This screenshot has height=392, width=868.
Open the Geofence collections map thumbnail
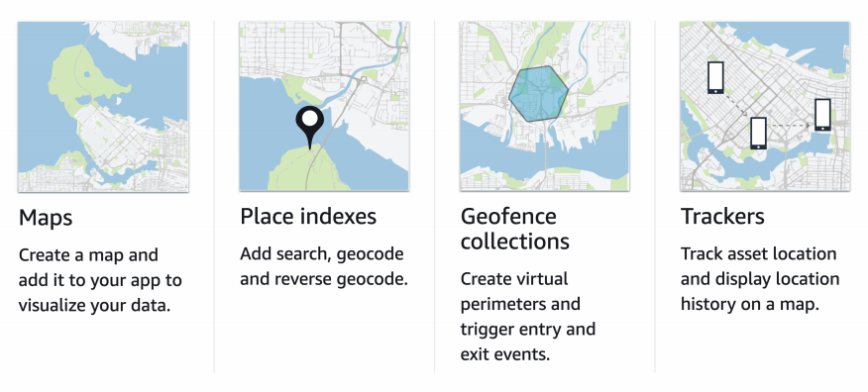tap(545, 106)
